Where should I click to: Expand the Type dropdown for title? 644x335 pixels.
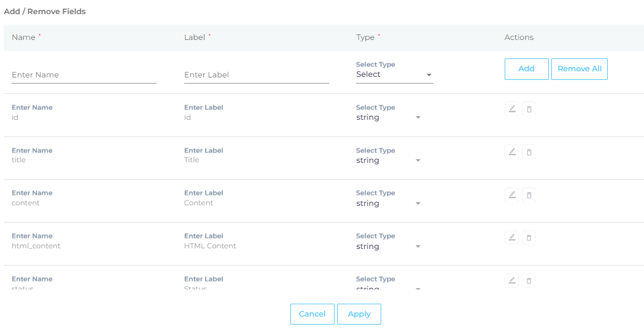point(388,160)
